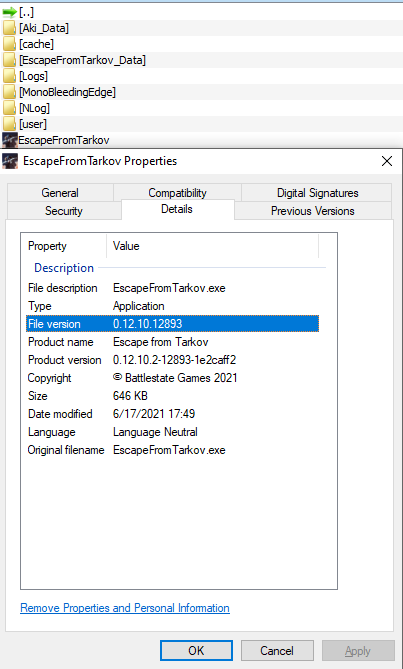Select [EscapeFromTarkov_Data] folder name
Viewport: 403px width, 669px height.
tap(82, 60)
